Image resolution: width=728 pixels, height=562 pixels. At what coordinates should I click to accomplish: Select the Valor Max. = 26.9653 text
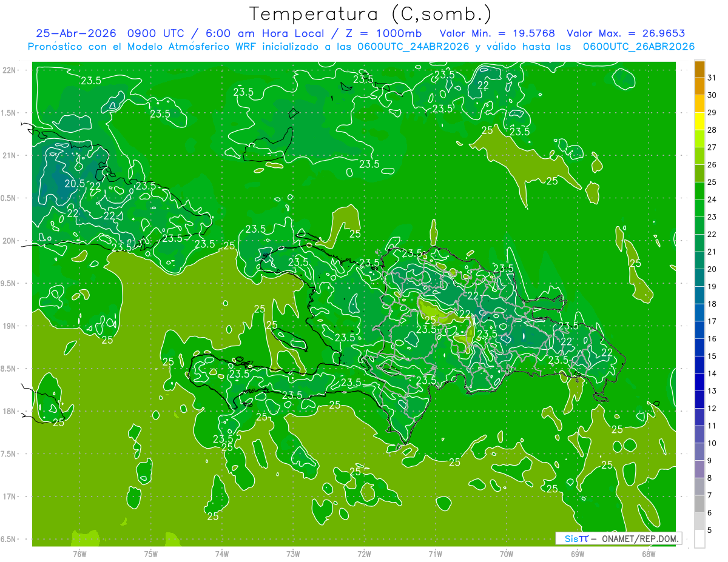(x=626, y=33)
